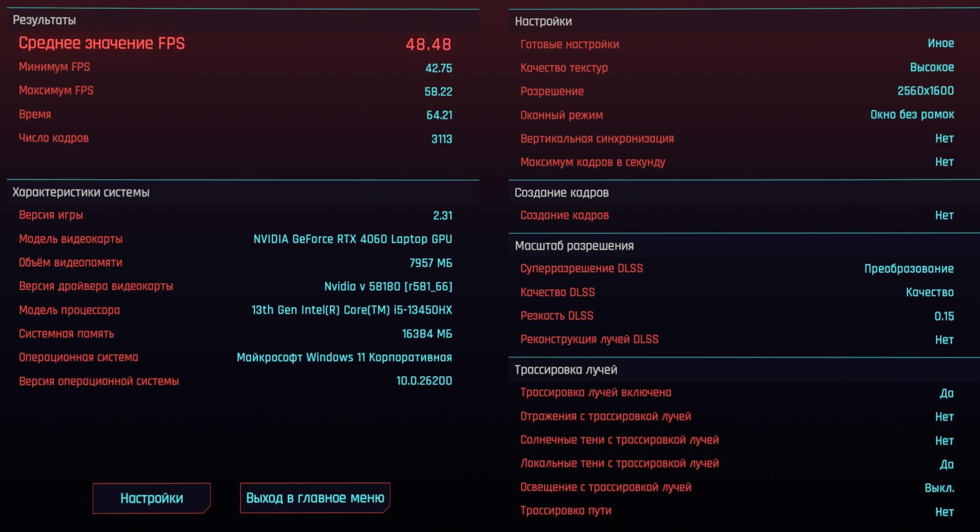Click the Трассировка лучей section header

point(566,370)
